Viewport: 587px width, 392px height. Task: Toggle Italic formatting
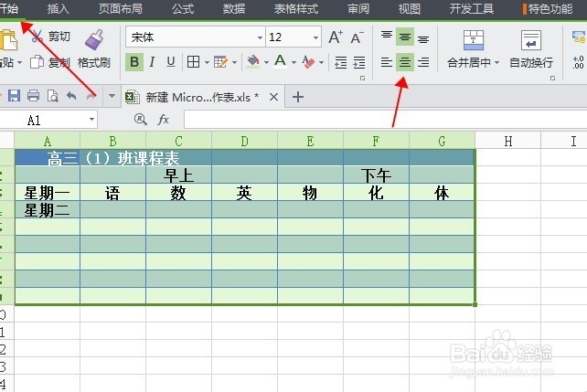152,62
